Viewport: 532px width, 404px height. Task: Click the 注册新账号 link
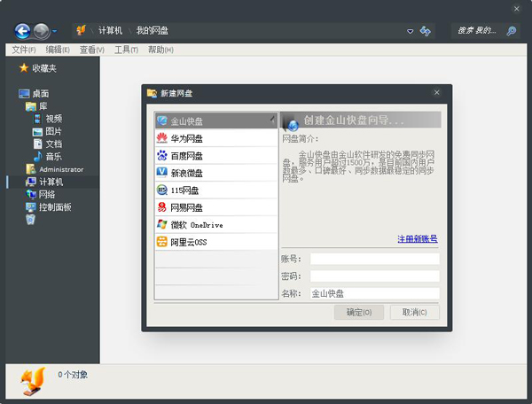[x=418, y=239]
